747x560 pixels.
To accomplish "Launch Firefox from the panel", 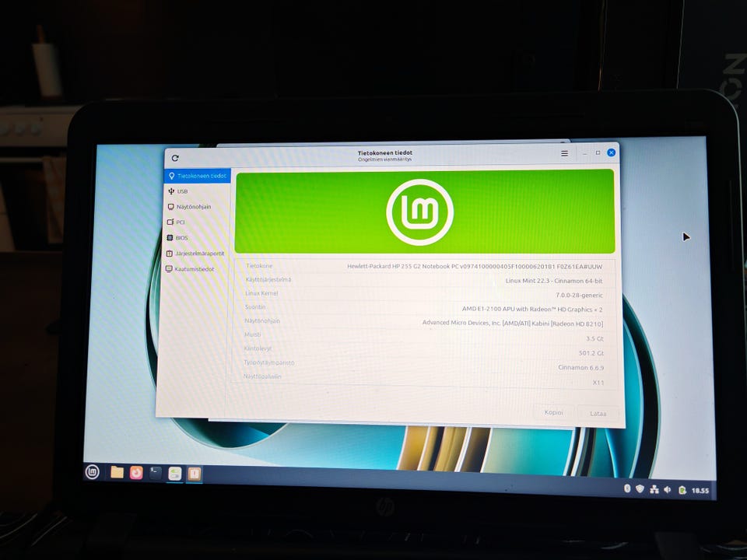I will pyautogui.click(x=136, y=473).
